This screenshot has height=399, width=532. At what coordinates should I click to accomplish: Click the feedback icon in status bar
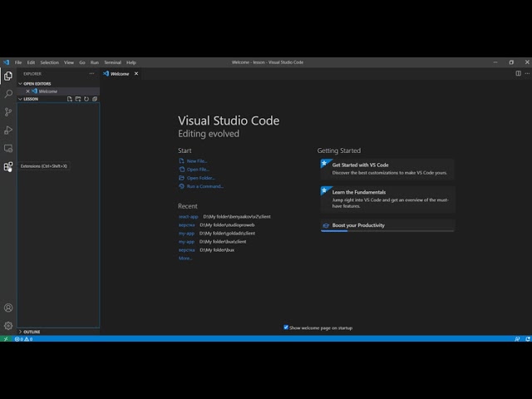pyautogui.click(x=517, y=339)
